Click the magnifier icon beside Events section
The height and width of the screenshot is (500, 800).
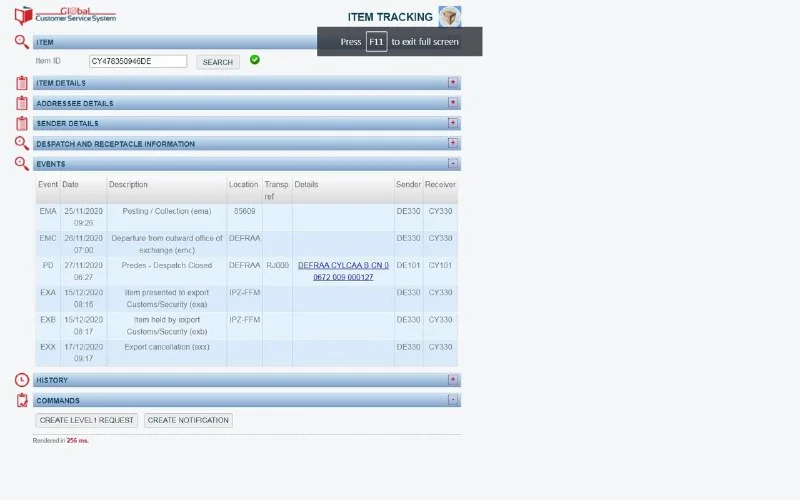coord(22,163)
